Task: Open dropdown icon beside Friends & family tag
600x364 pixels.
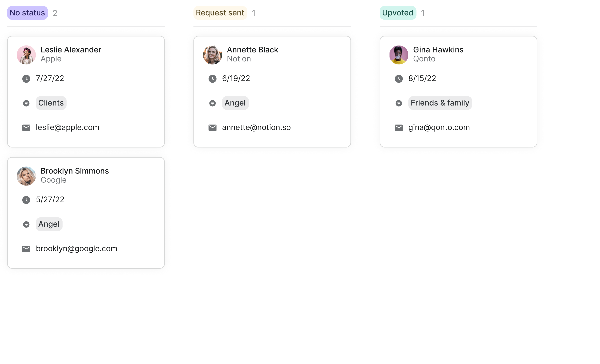Action: (x=399, y=103)
